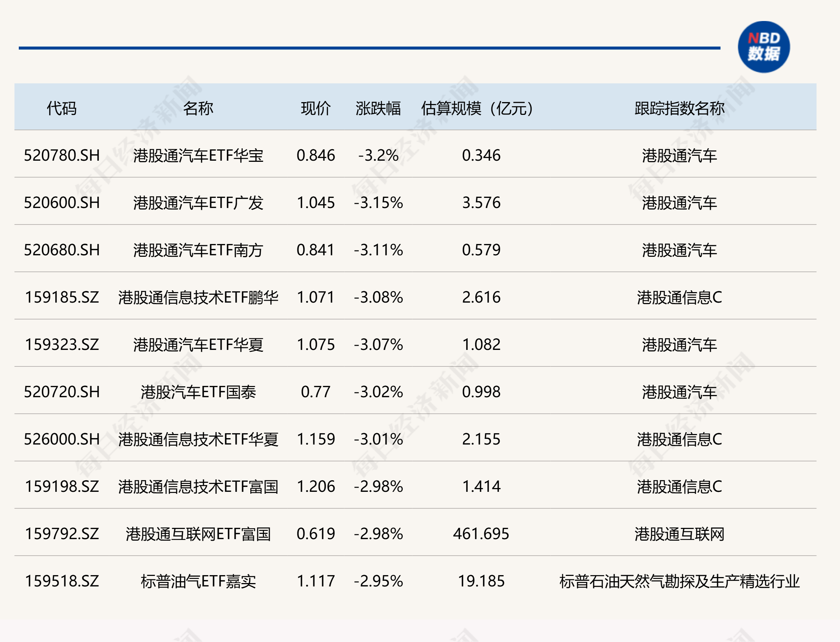Select code 520600.SH
This screenshot has width=840, height=642.
pyautogui.click(x=62, y=203)
